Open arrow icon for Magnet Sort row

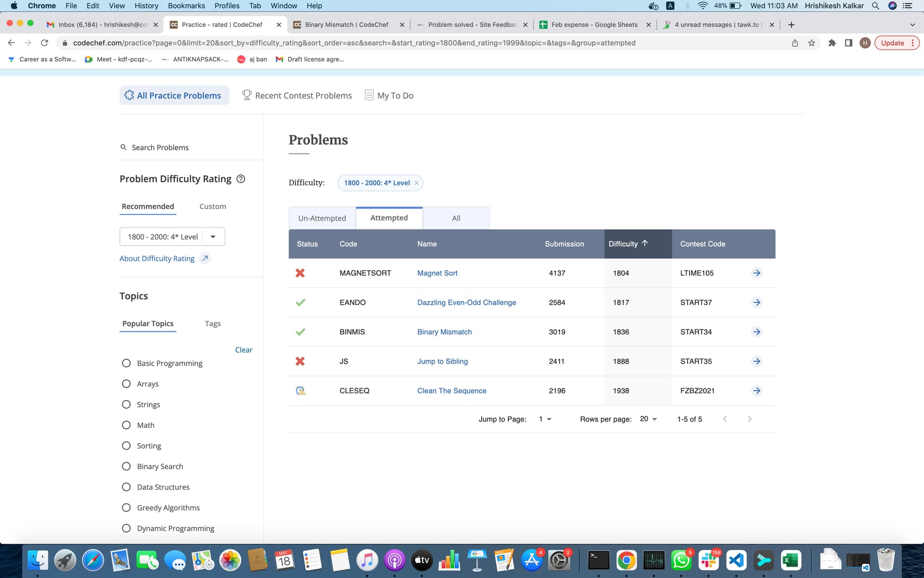(x=757, y=273)
